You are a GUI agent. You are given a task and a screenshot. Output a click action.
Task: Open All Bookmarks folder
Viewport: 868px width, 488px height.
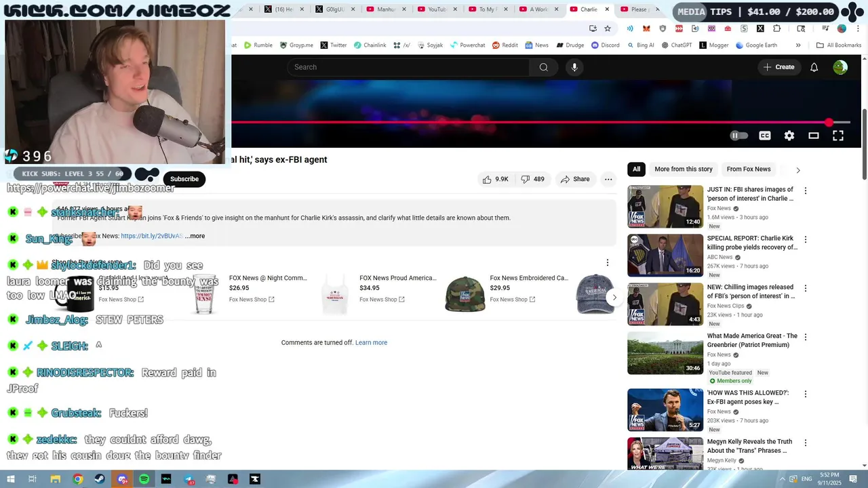pos(839,45)
